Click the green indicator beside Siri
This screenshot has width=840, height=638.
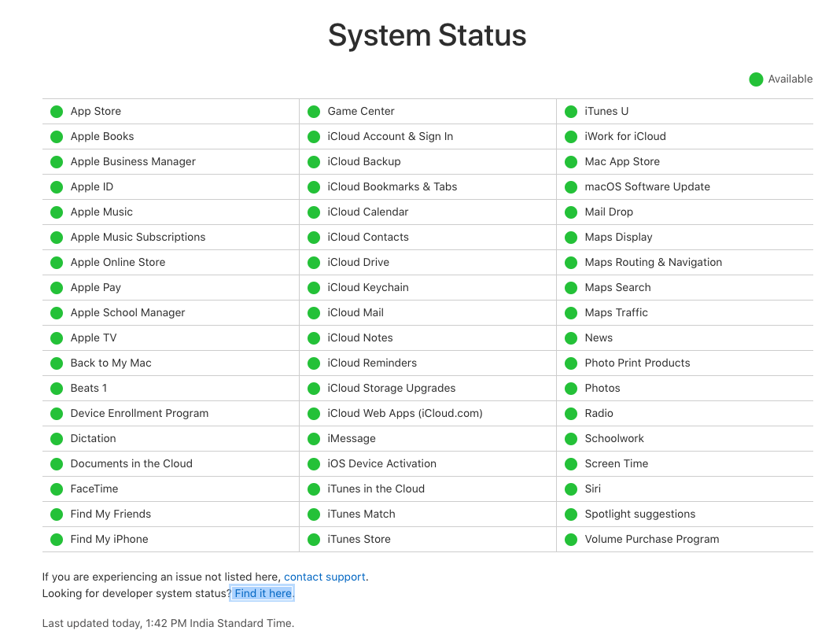click(571, 489)
